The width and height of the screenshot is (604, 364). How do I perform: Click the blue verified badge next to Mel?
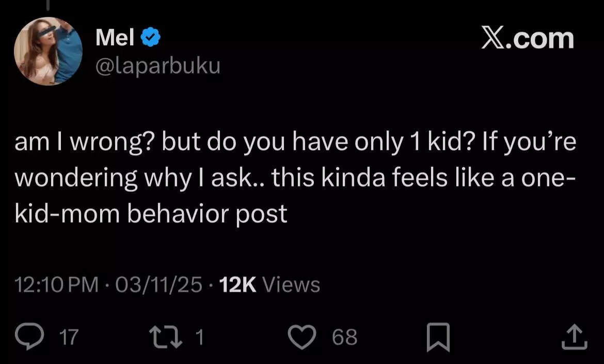click(150, 38)
